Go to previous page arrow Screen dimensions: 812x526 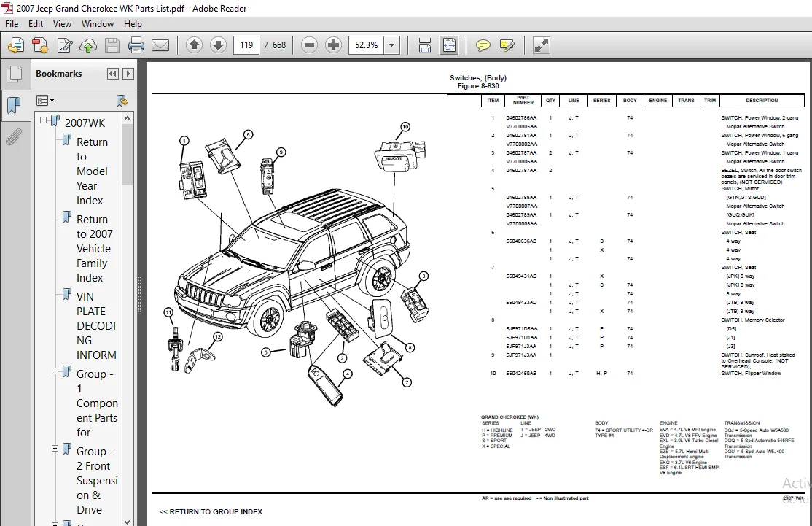pyautogui.click(x=194, y=45)
